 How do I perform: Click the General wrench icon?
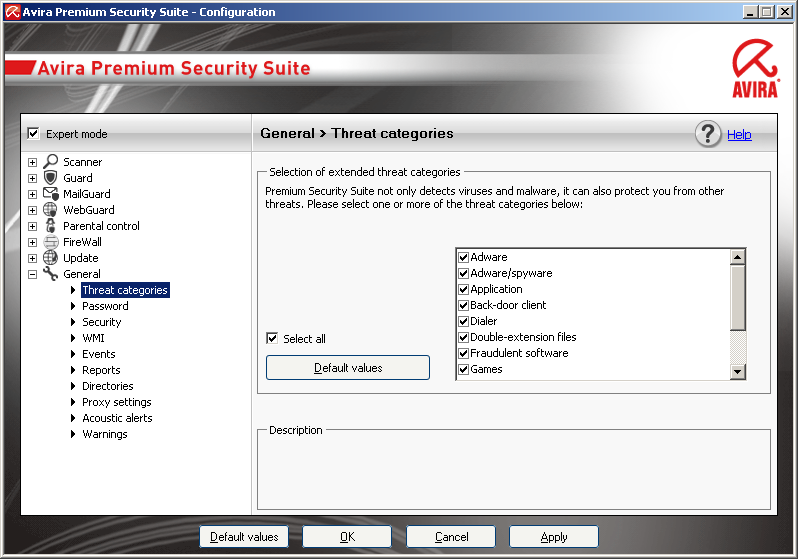pos(50,274)
